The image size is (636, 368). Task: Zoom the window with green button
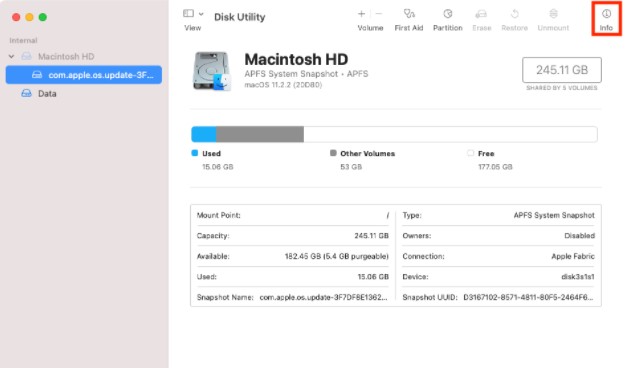[x=43, y=17]
